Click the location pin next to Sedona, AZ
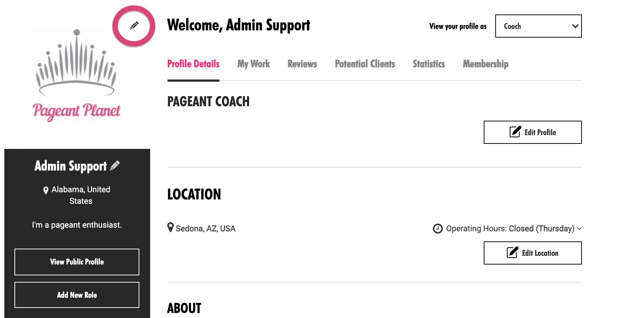Screen dimensions: 644x318 point(170,227)
